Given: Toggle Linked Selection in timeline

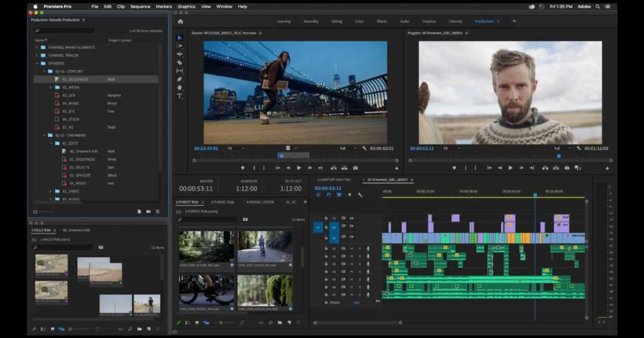Looking at the screenshot, I should pos(339,195).
